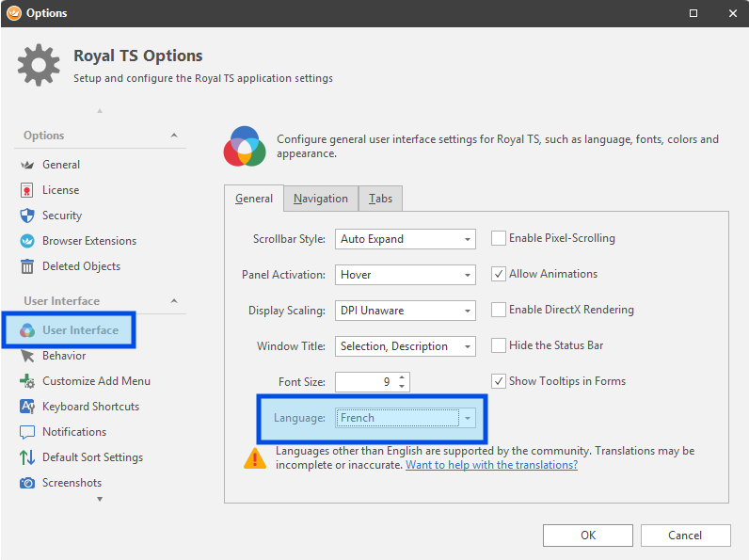Click the Royal TS app icon in title bar
The image size is (749, 560).
tap(14, 13)
